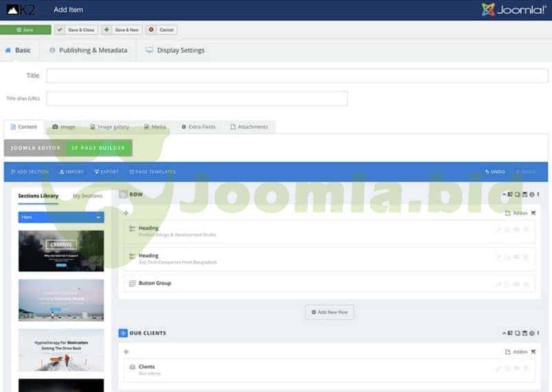The width and height of the screenshot is (552, 392).
Task: Click the column settings icon beside Addon
Action: (x=533, y=213)
